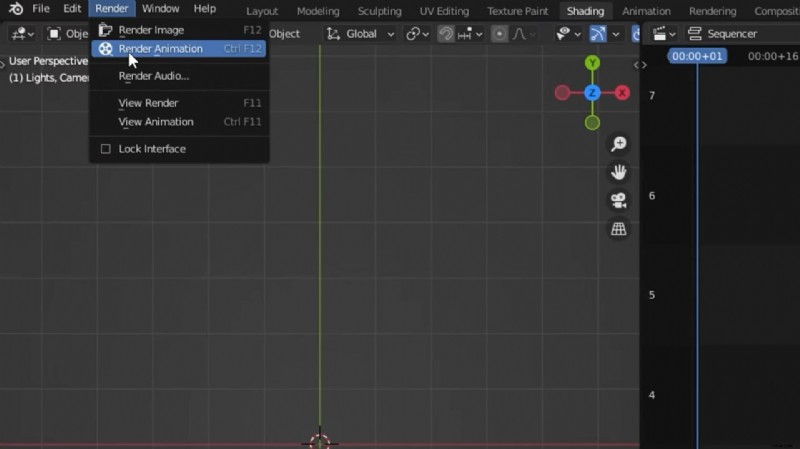Expand the pivot point dropdown
The height and width of the screenshot is (449, 800).
416,34
